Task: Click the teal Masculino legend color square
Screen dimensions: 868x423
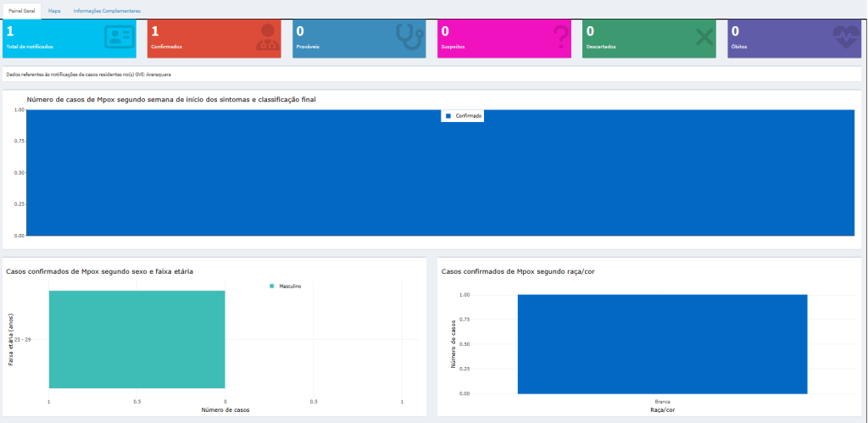Action: click(x=271, y=287)
